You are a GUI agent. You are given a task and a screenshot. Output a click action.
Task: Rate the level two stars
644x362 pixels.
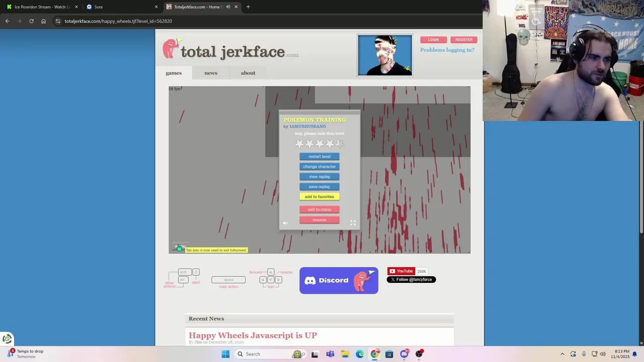pos(309,144)
